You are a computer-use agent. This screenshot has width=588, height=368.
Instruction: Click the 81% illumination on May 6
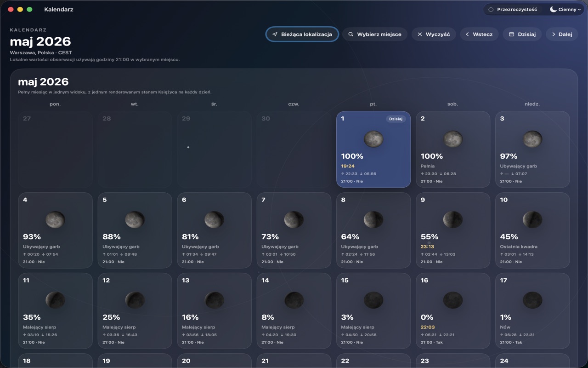190,236
